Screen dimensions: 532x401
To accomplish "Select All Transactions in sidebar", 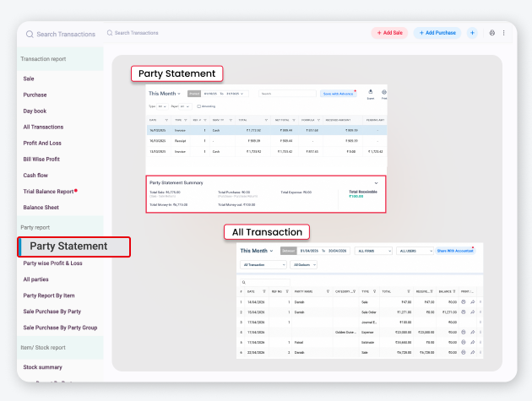I will [x=43, y=127].
